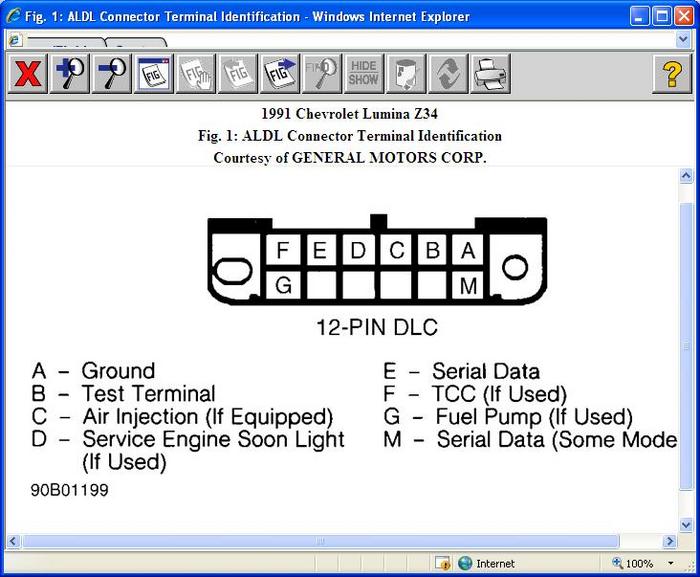Click the vertical scrollbar down arrow

(686, 525)
